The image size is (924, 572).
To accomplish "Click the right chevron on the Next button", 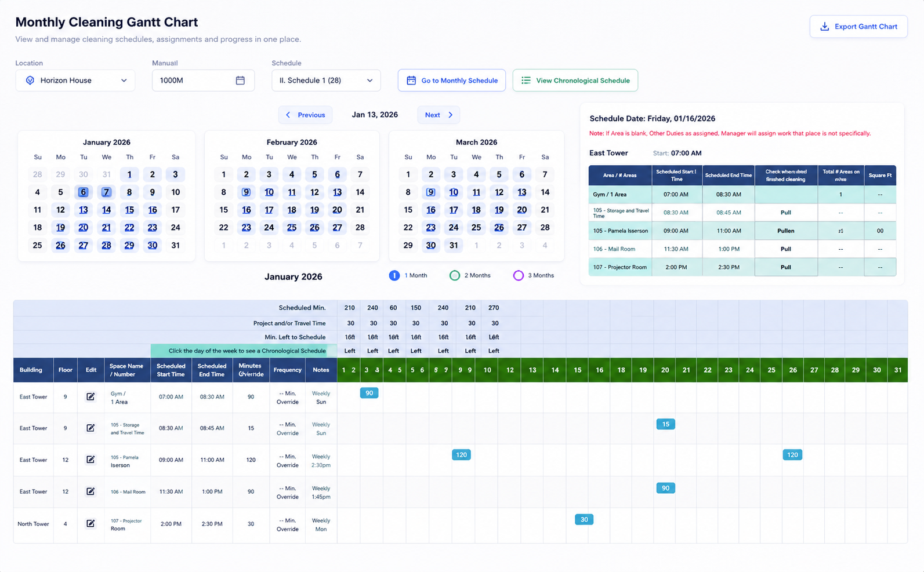I will coord(450,115).
